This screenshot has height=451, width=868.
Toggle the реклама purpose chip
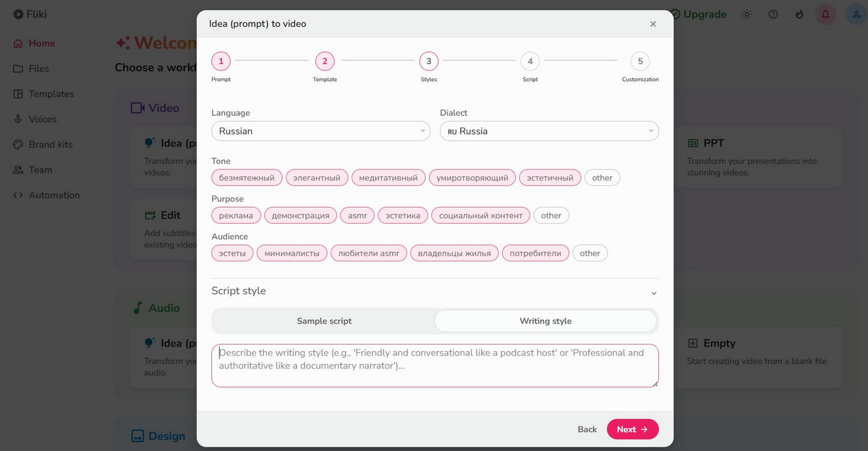[237, 215]
